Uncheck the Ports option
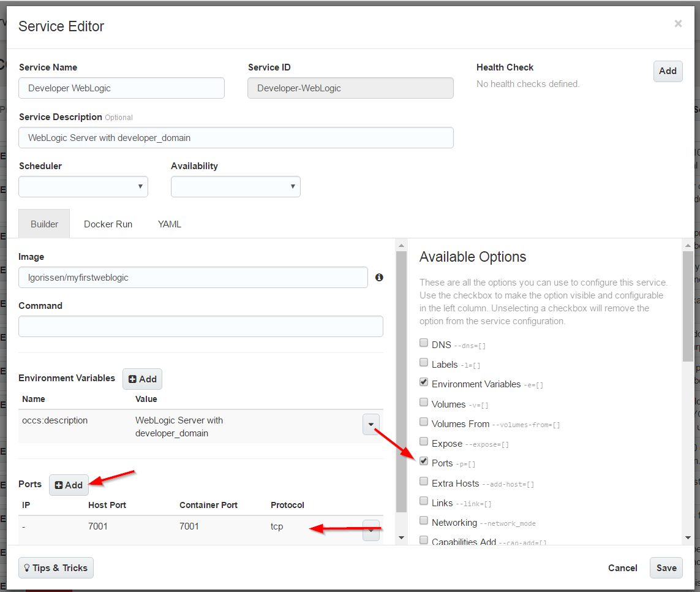The height and width of the screenshot is (592, 700). pyautogui.click(x=424, y=461)
